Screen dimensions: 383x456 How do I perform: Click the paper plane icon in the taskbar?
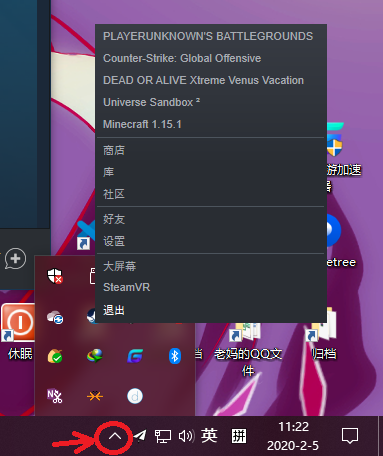(140, 436)
